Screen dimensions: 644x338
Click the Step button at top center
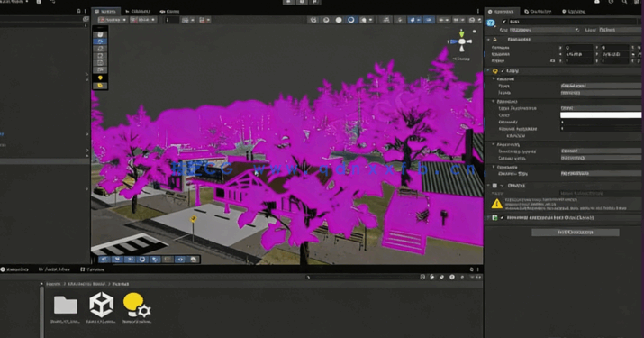pyautogui.click(x=314, y=2)
